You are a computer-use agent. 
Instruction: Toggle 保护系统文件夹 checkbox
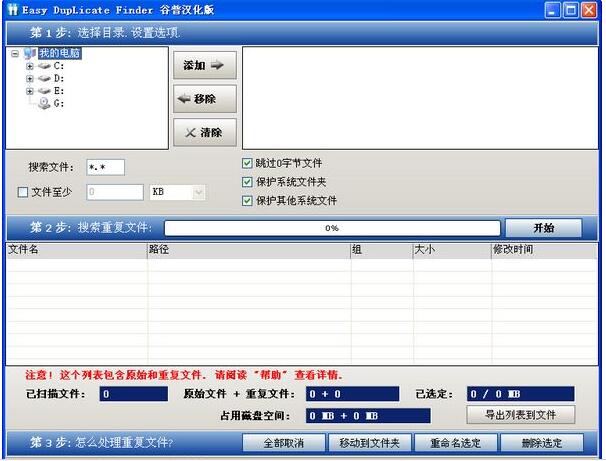tap(247, 182)
